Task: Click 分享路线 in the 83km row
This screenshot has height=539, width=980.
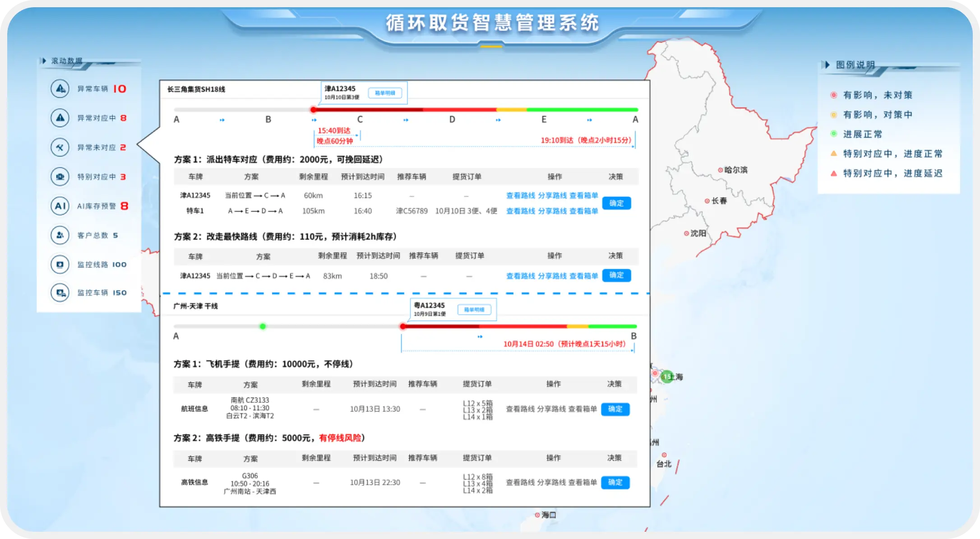Action: pos(552,276)
